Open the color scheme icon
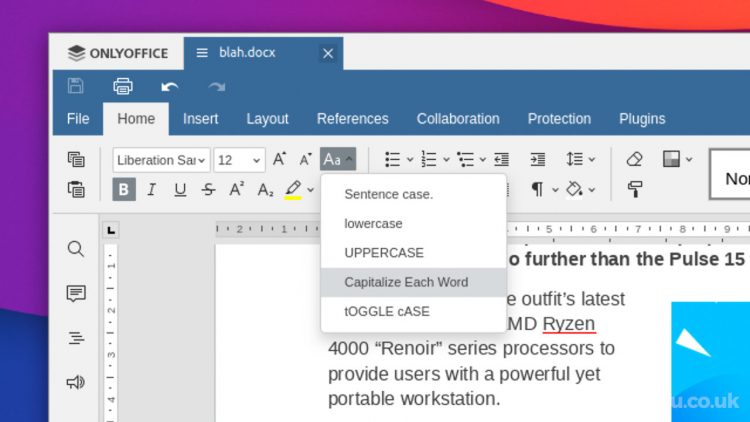 (x=671, y=159)
